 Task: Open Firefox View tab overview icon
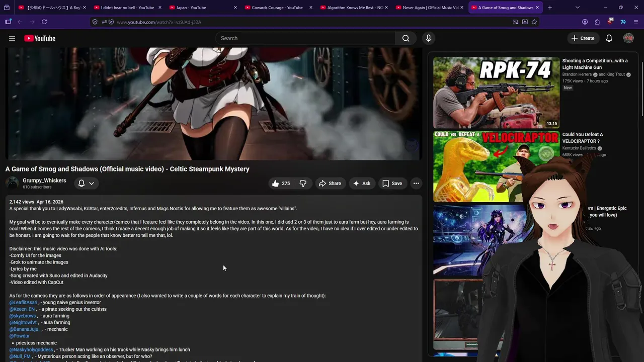click(7, 8)
